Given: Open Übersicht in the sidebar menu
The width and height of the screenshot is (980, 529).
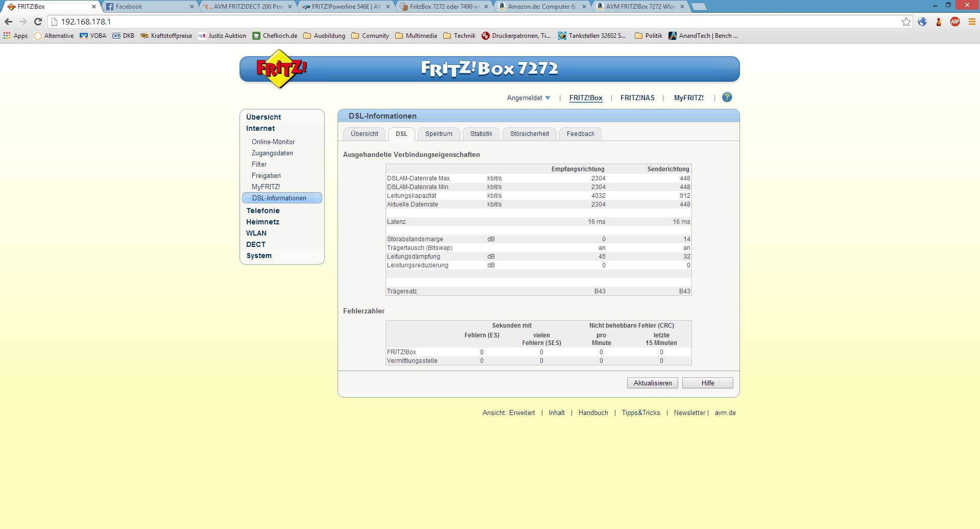Looking at the screenshot, I should point(264,117).
